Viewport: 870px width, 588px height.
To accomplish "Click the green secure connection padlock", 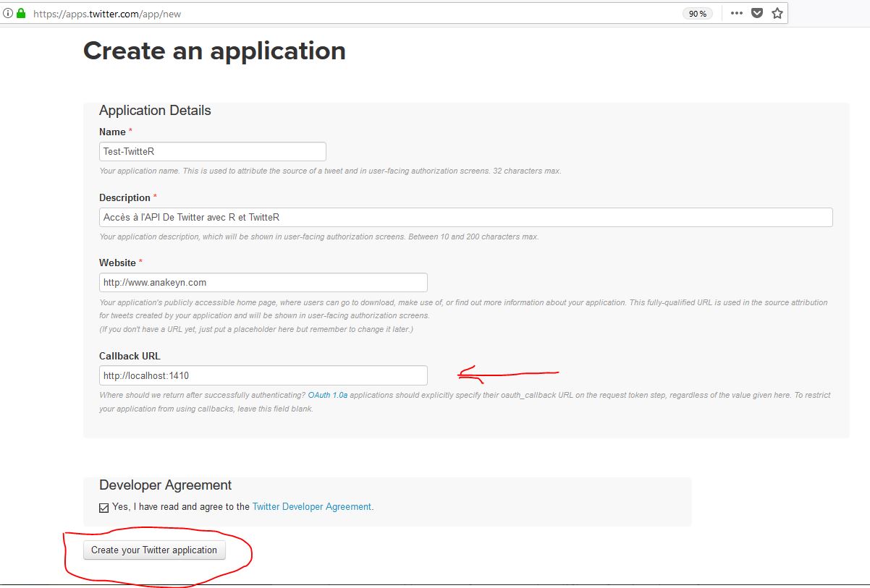I will [21, 13].
